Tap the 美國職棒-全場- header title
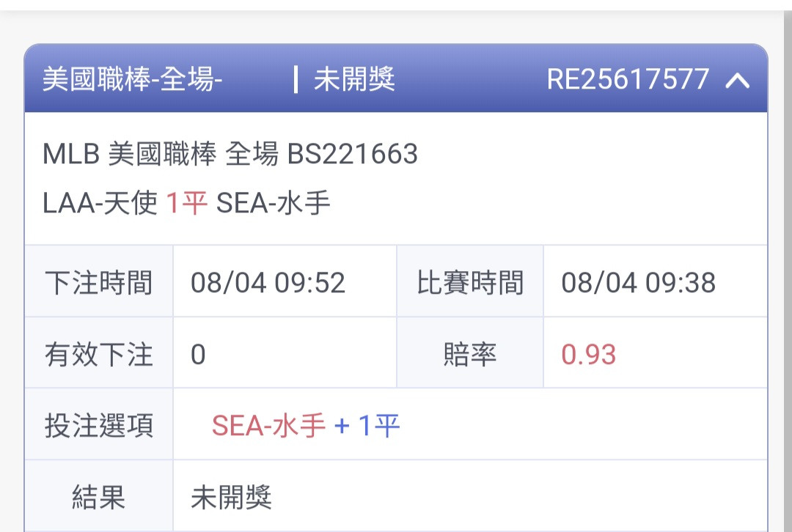The image size is (792, 532). click(132, 79)
